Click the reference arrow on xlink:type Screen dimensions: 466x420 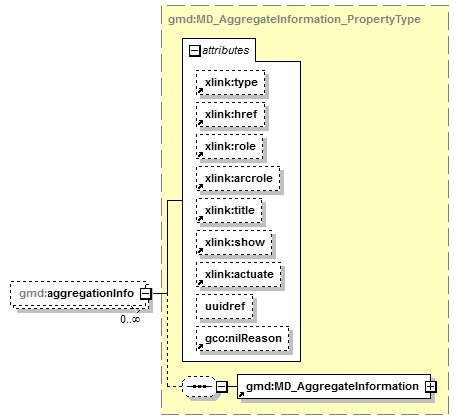coord(200,91)
